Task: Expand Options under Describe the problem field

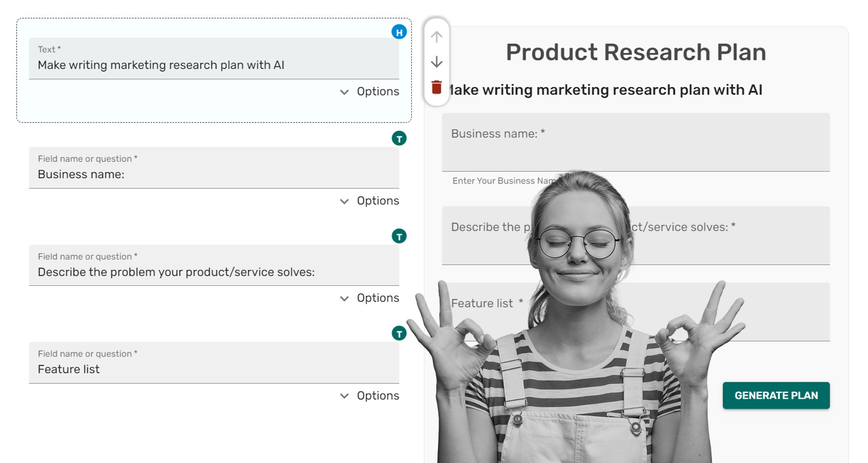Action: [x=370, y=298]
